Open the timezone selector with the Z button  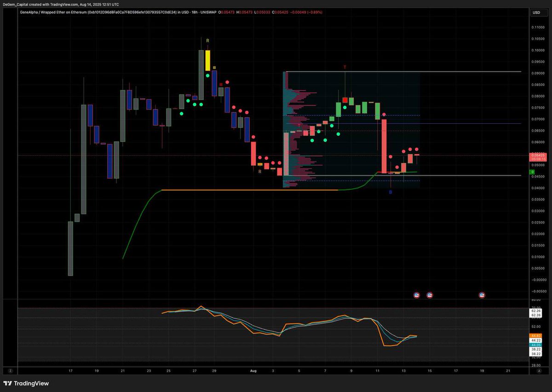click(10, 370)
